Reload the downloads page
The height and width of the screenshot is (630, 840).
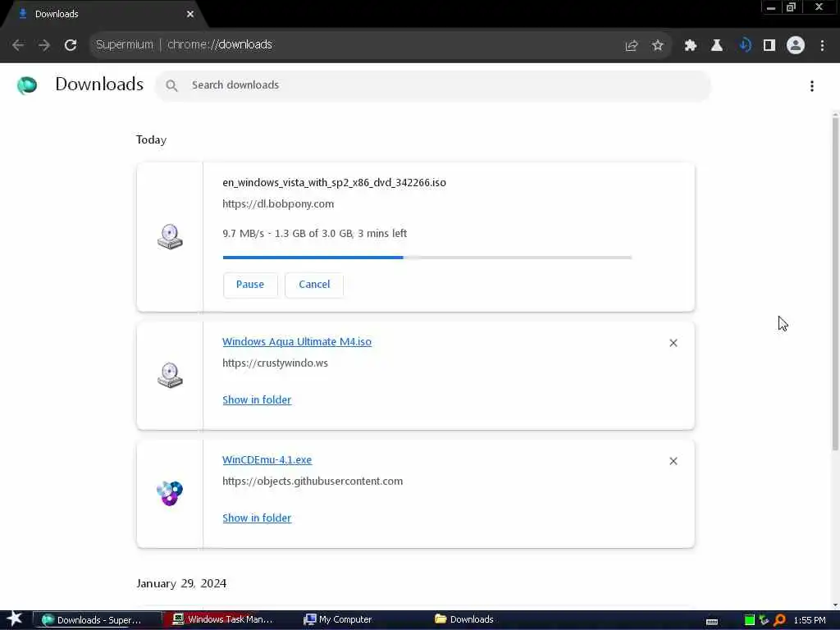coord(71,45)
